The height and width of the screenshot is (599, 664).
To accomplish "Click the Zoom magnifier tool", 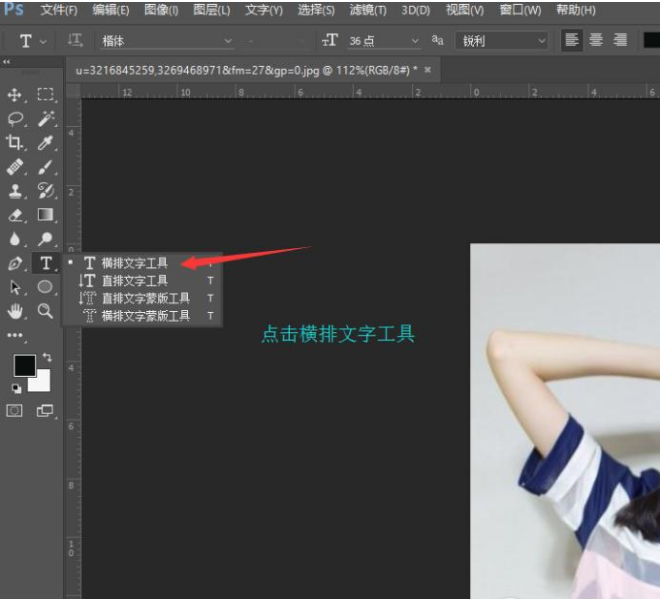I will (46, 311).
